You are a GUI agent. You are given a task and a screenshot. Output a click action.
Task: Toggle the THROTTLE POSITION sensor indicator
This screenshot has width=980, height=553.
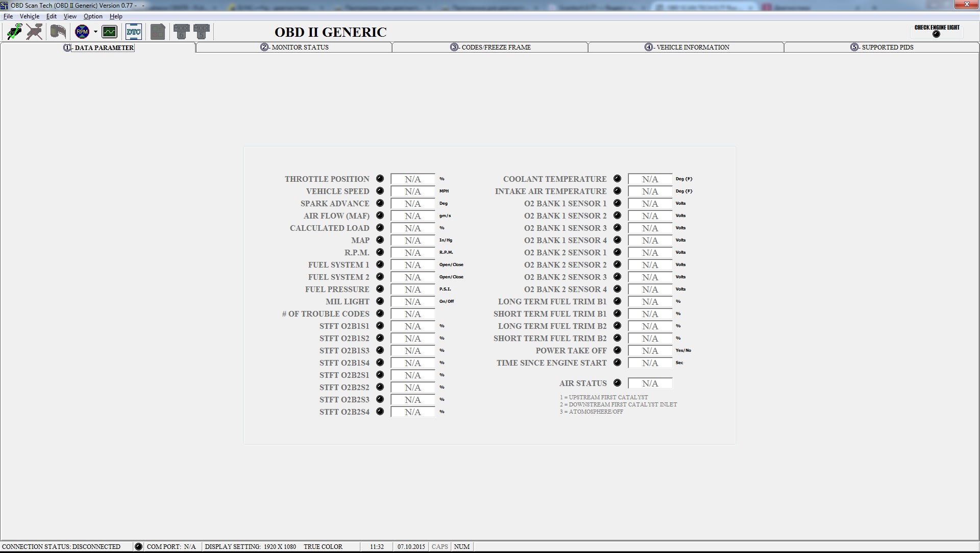379,179
